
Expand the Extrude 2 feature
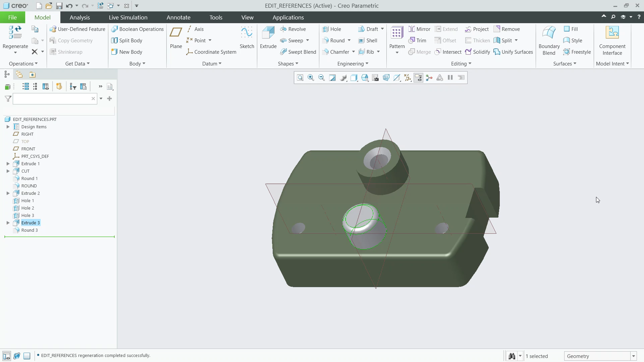[x=8, y=193]
